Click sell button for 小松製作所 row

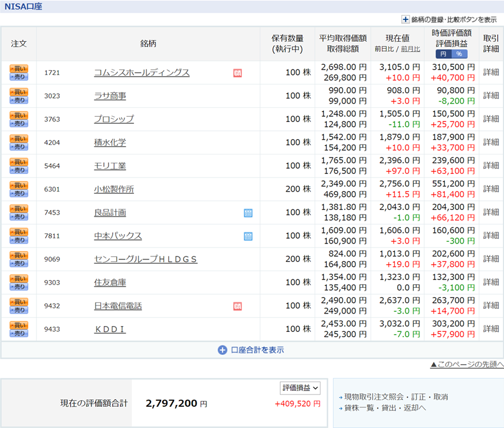point(19,193)
